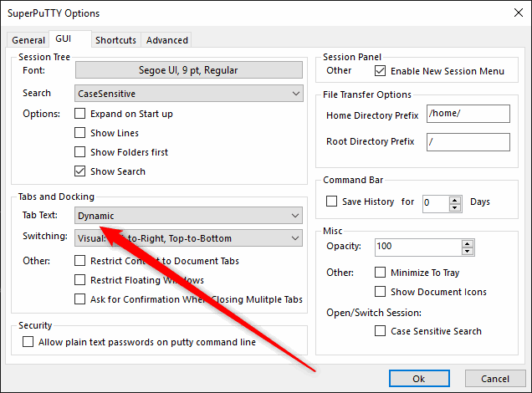Click the Home Directory Prefix field
This screenshot has height=393, width=532.
(468, 115)
